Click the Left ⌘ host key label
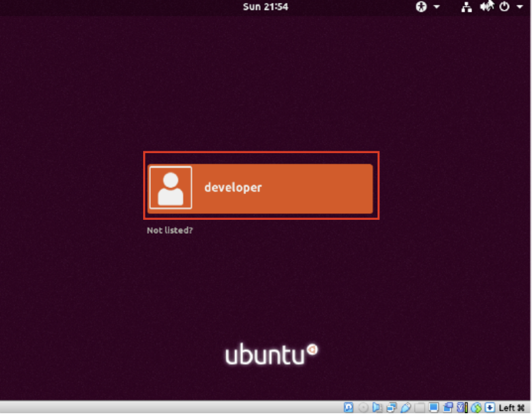 click(512, 408)
